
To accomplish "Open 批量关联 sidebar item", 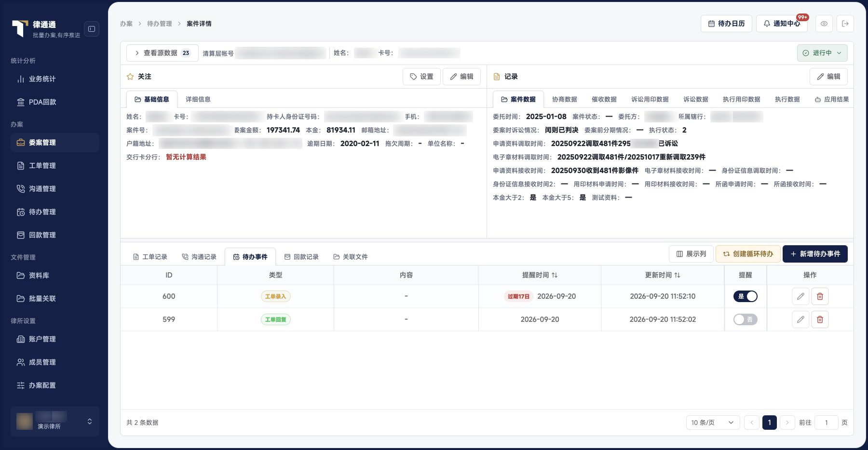I will (x=55, y=299).
